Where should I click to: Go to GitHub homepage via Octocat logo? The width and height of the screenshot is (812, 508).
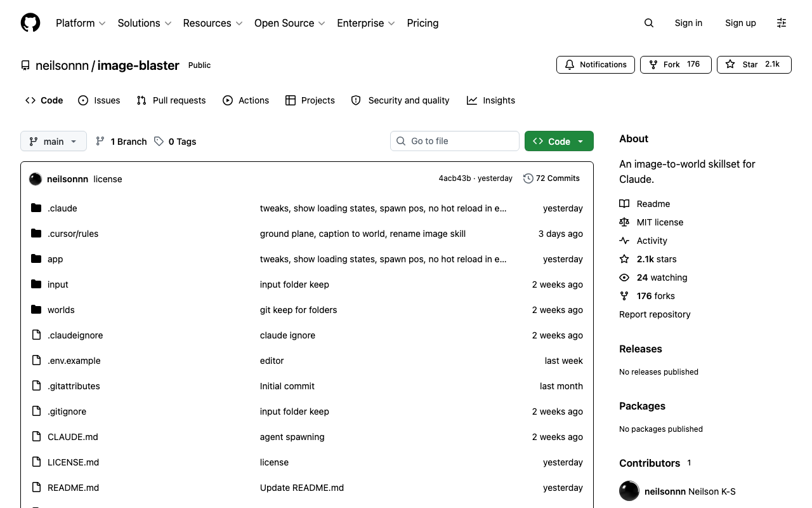click(30, 23)
